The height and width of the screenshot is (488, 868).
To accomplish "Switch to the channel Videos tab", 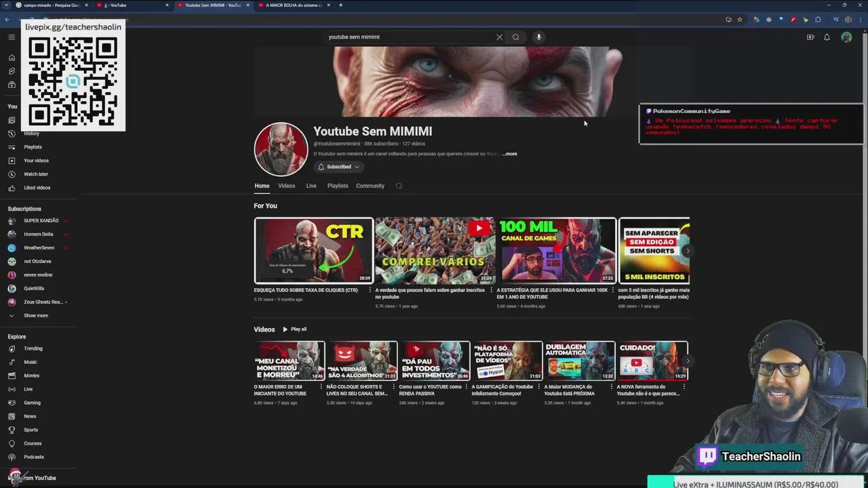I will [x=286, y=186].
